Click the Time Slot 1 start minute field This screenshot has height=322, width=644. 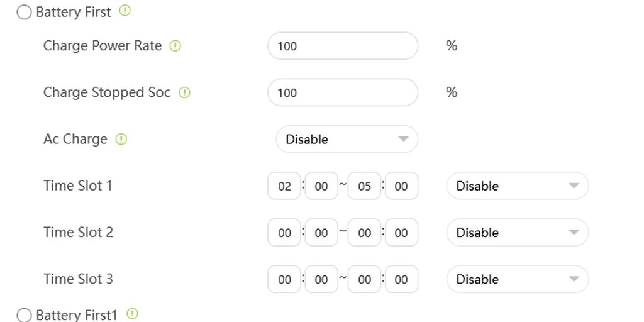[321, 186]
